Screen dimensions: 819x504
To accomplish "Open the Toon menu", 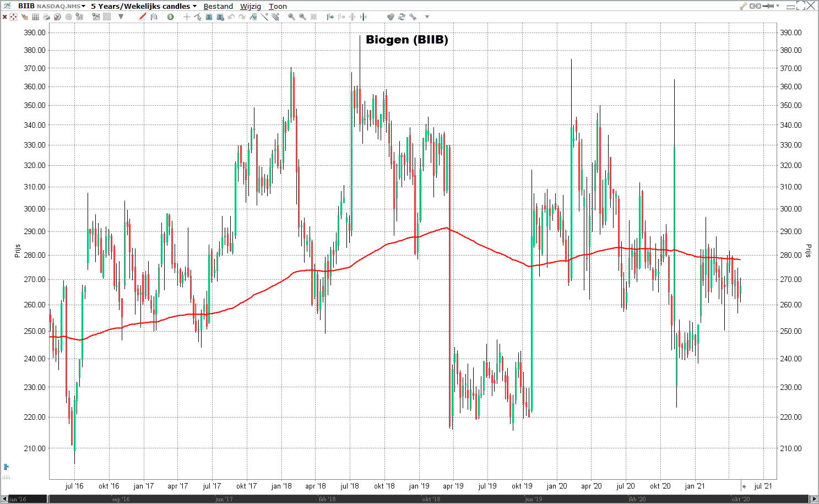I will pos(278,7).
